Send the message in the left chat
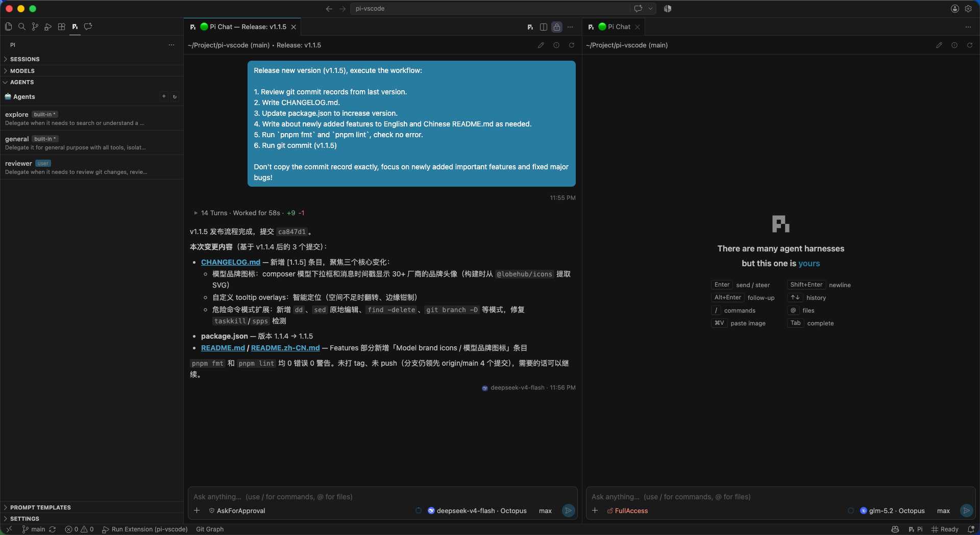 tap(568, 511)
